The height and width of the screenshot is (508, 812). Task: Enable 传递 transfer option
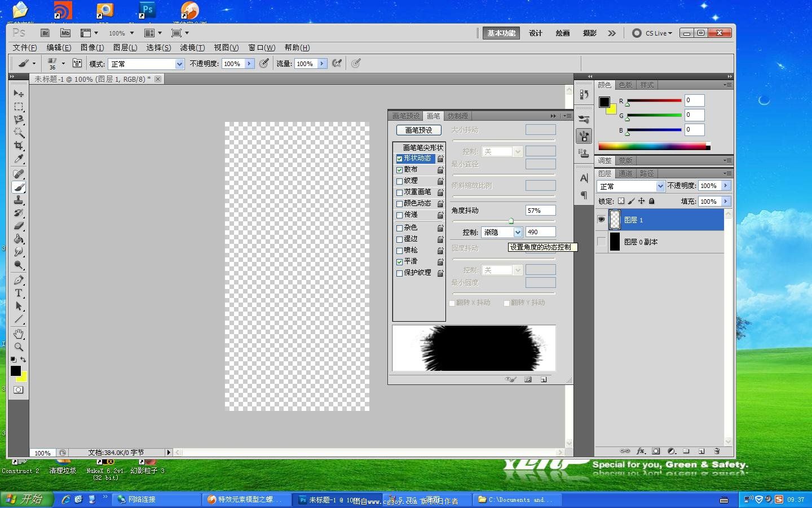(400, 215)
